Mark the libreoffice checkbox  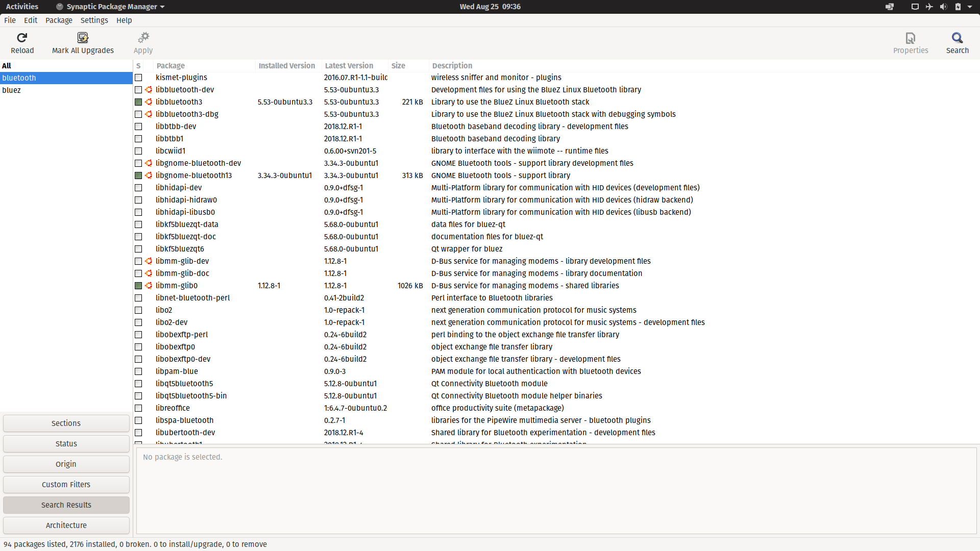pyautogui.click(x=138, y=408)
